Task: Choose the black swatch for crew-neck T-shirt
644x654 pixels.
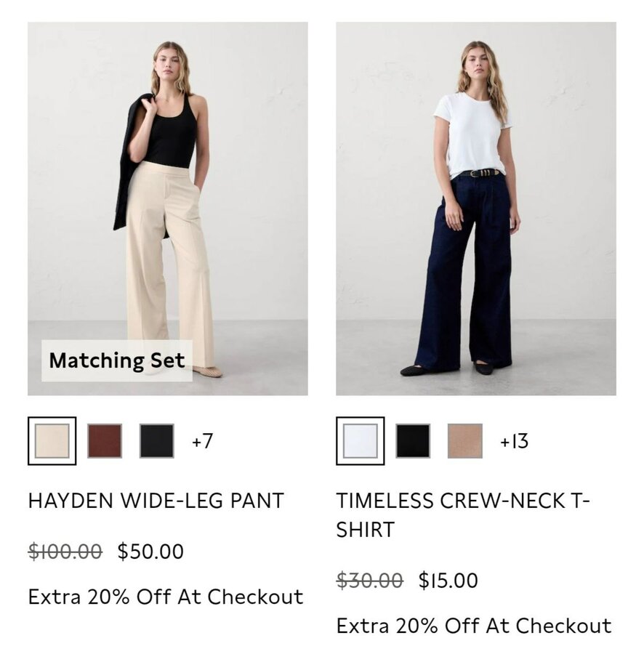Action: pos(413,441)
